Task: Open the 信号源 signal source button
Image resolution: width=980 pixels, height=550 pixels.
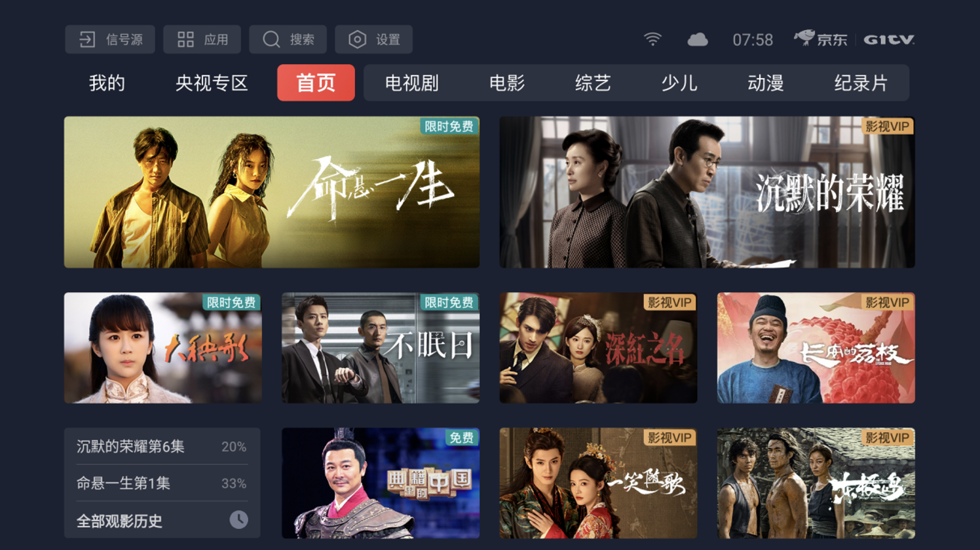Action: 110,39
